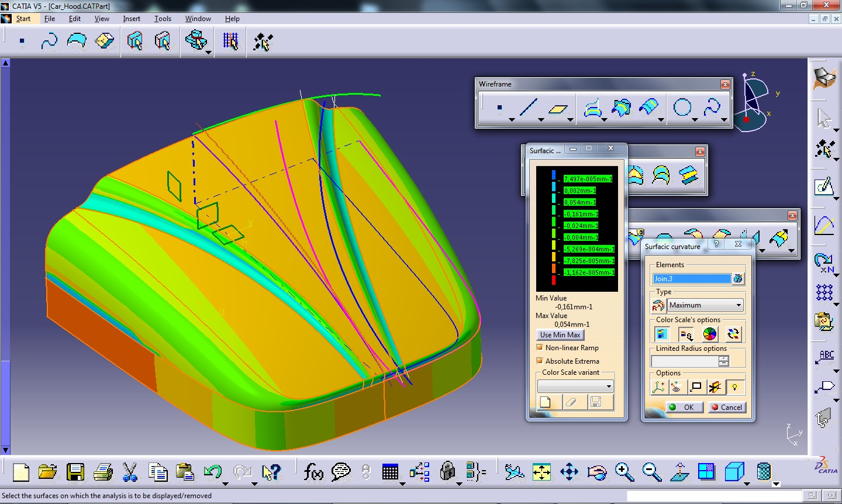Click the Sketcher icon on right toolbar

(824, 187)
